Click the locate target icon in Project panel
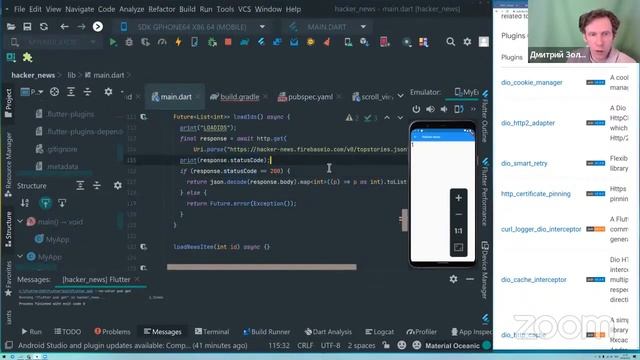The image size is (640, 360). coord(54,92)
